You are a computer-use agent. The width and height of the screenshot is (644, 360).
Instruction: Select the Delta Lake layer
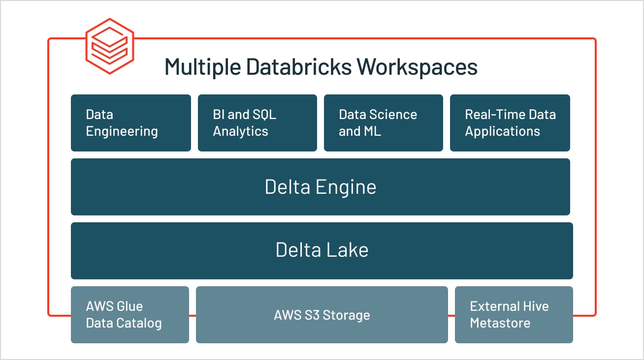(x=322, y=251)
